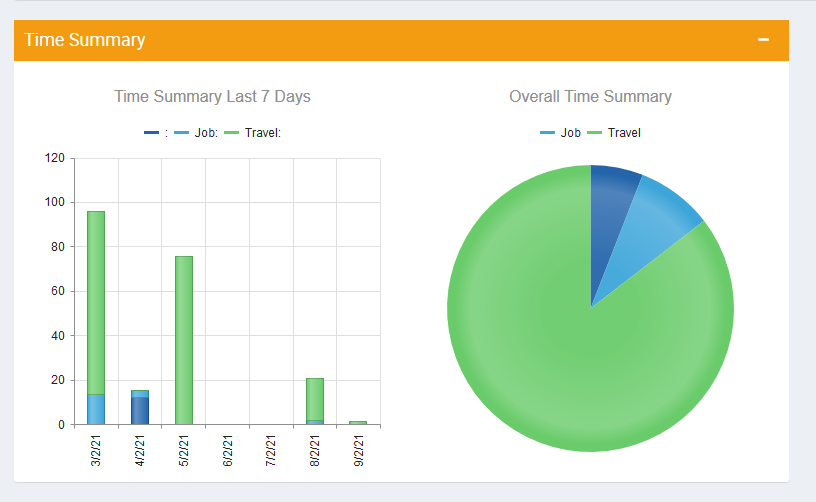This screenshot has width=816, height=502.
Task: Toggle unnamed dark blue series in bar legend
Action: click(x=155, y=133)
